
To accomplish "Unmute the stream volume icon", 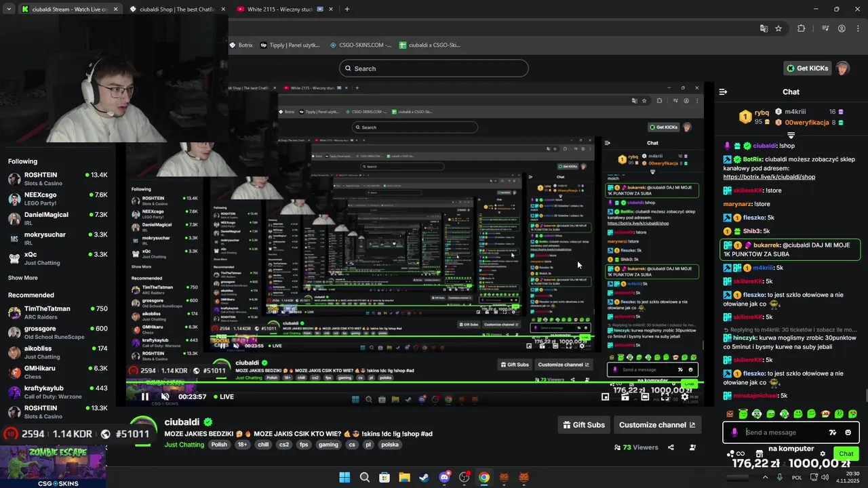I will coord(165,396).
